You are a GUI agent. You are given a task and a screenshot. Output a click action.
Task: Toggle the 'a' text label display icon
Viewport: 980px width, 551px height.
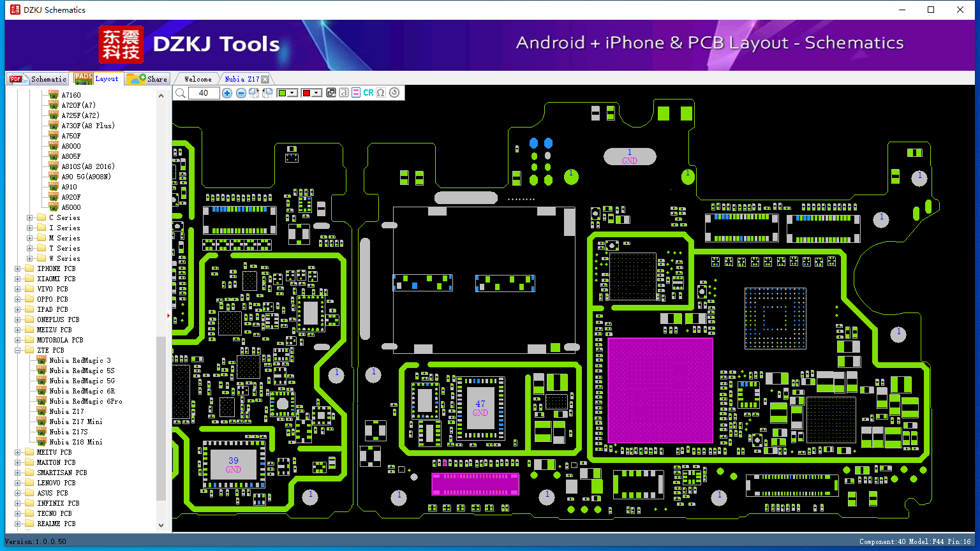(344, 93)
